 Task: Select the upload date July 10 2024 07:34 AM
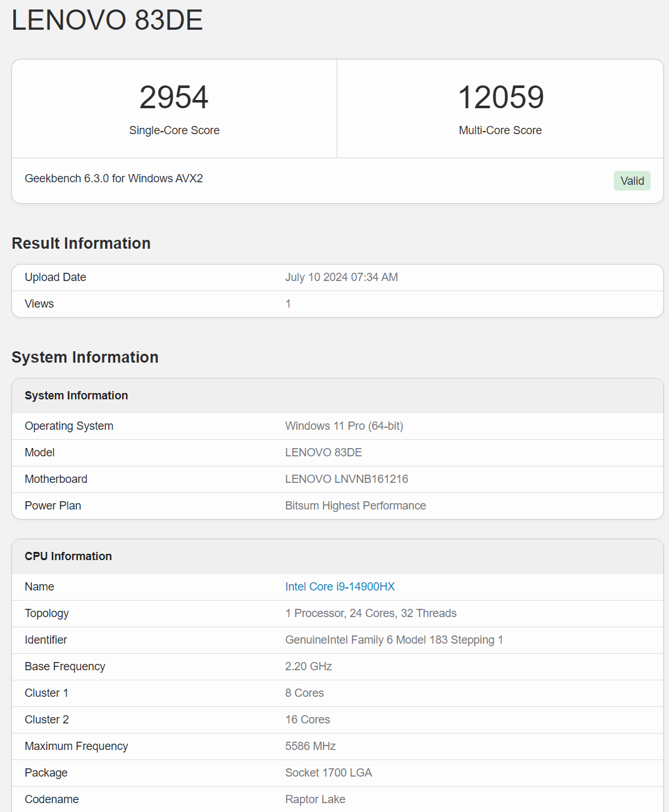[x=342, y=277]
